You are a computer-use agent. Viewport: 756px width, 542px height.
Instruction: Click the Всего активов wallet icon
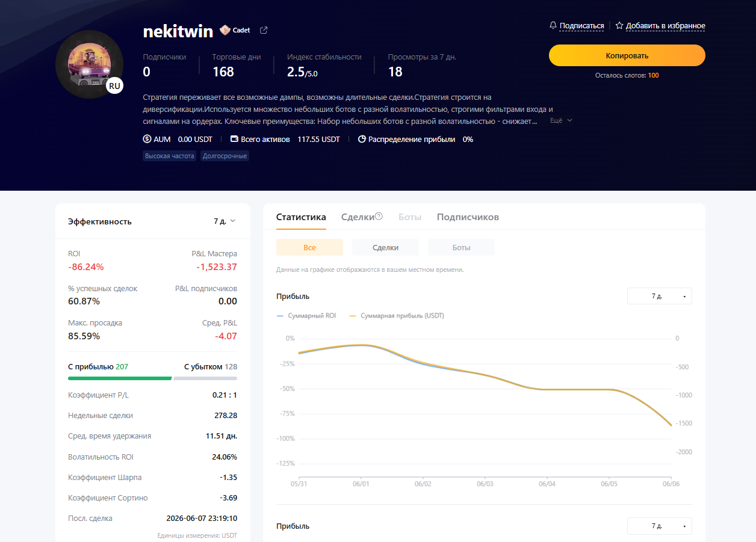click(234, 139)
